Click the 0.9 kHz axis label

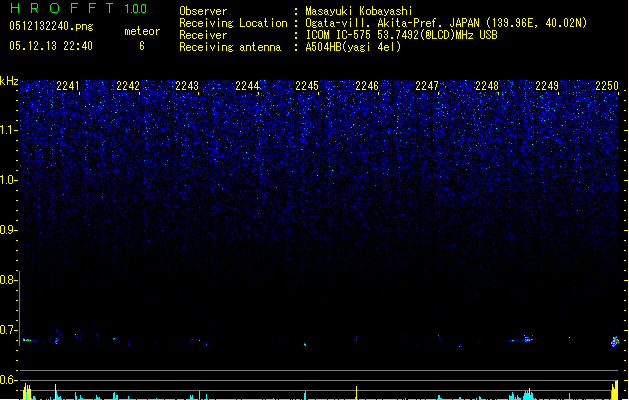coord(9,230)
